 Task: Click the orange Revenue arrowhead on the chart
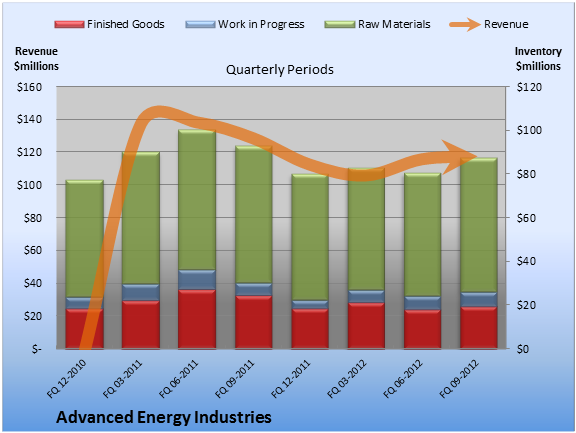[459, 157]
